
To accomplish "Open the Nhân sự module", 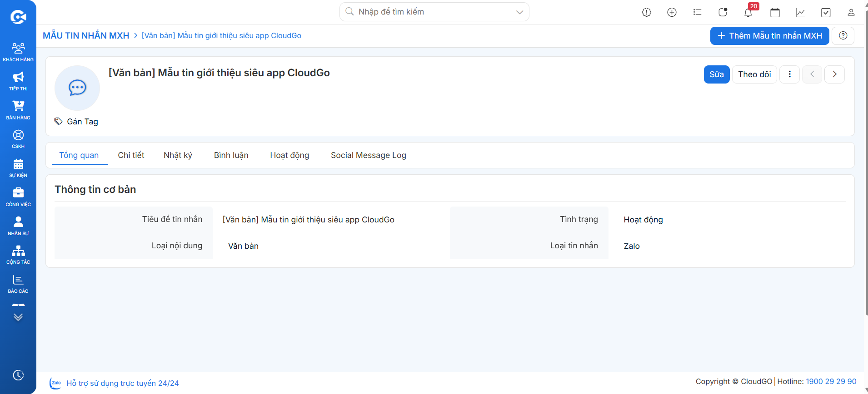I will point(18,226).
